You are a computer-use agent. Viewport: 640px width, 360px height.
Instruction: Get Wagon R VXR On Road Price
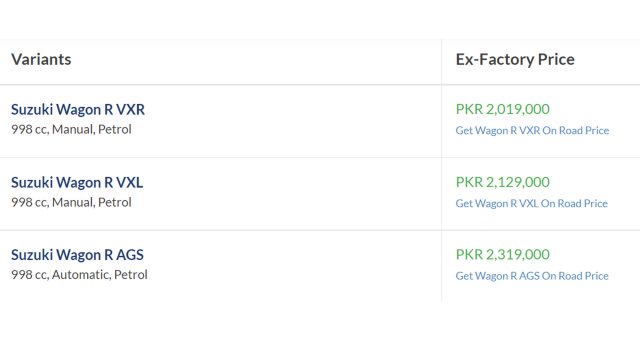pos(532,130)
